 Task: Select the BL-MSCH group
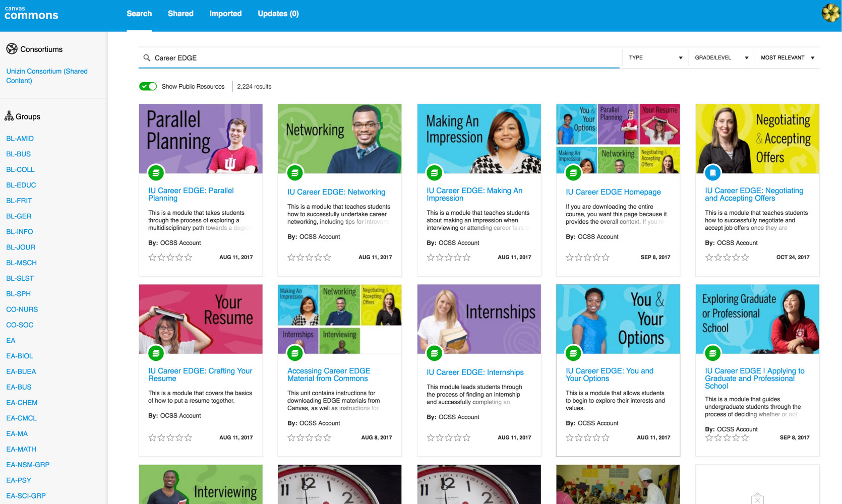coord(21,263)
